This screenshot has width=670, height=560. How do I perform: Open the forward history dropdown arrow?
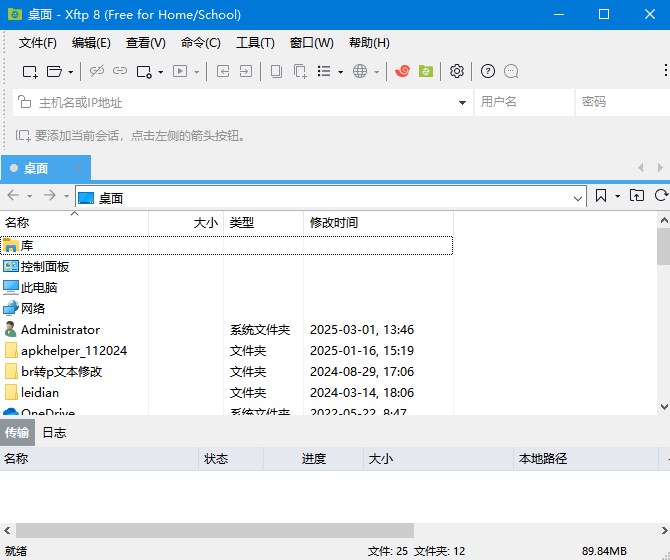pyautogui.click(x=66, y=196)
